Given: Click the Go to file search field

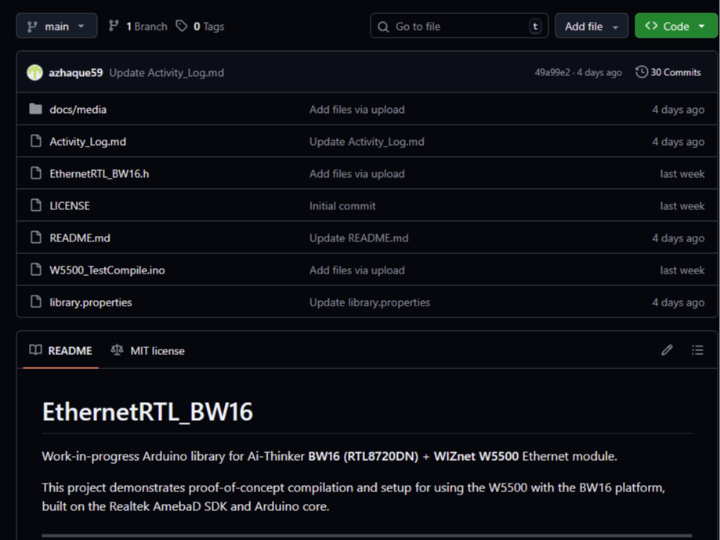Looking at the screenshot, I should 455,26.
